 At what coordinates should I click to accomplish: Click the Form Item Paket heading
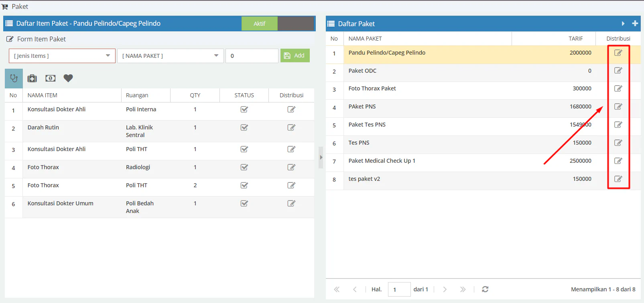pyautogui.click(x=41, y=39)
